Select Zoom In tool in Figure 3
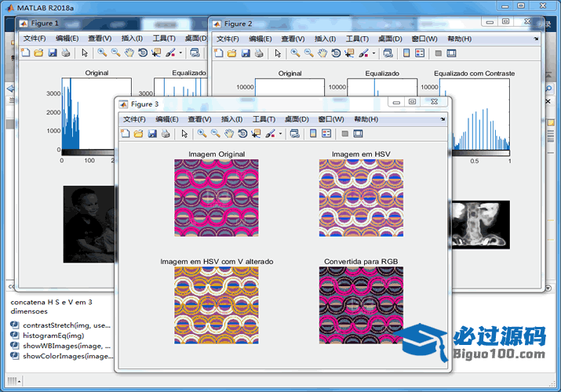 (x=202, y=134)
